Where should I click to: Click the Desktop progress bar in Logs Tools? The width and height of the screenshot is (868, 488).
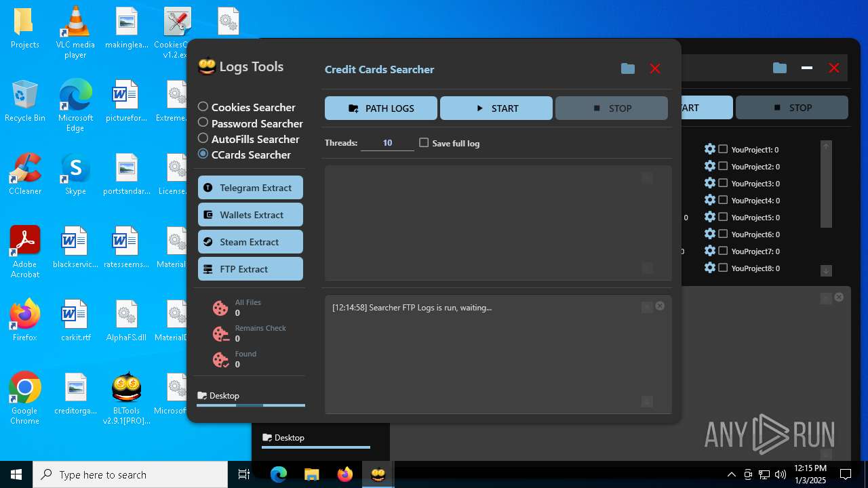pyautogui.click(x=251, y=405)
